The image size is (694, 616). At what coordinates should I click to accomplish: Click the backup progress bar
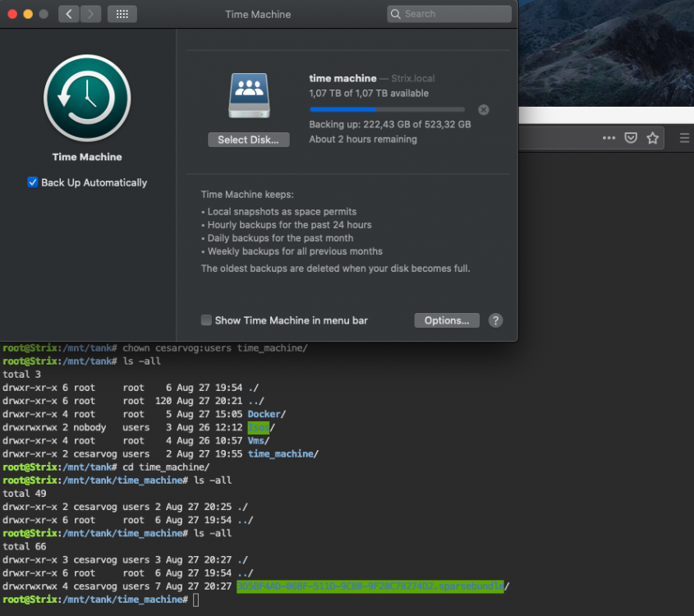[388, 109]
